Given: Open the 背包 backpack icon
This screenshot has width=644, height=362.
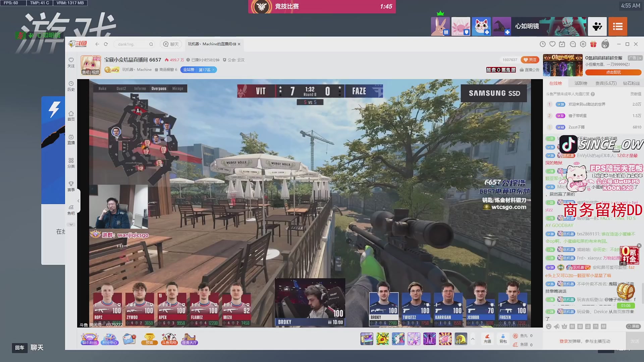Looking at the screenshot, I should 503,338.
